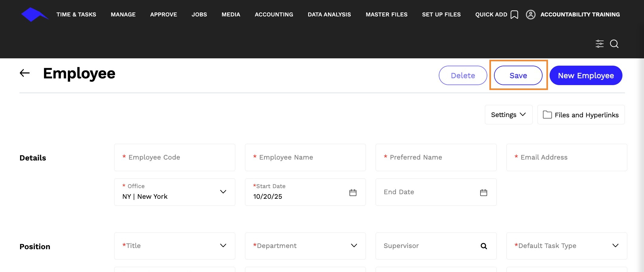Click the End Date field

(436, 192)
